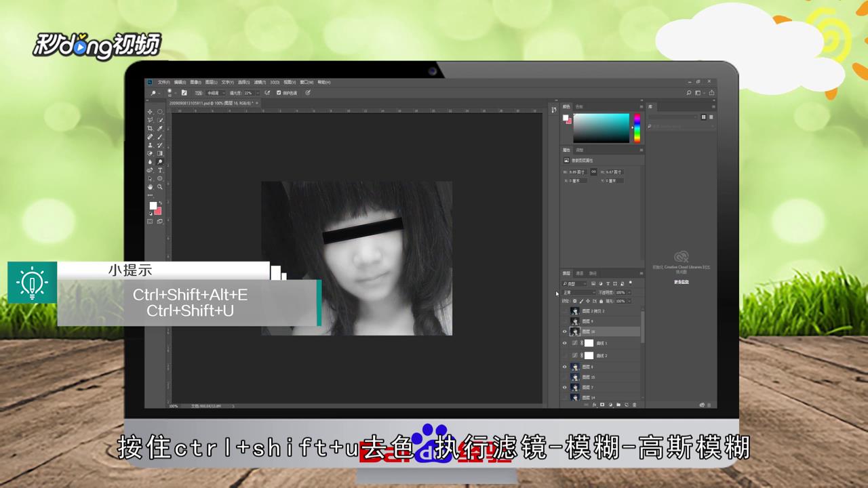Select the Pen tool

pyautogui.click(x=150, y=170)
